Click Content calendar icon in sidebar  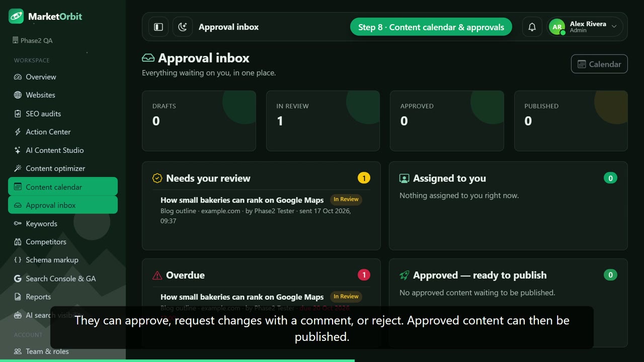[18, 187]
